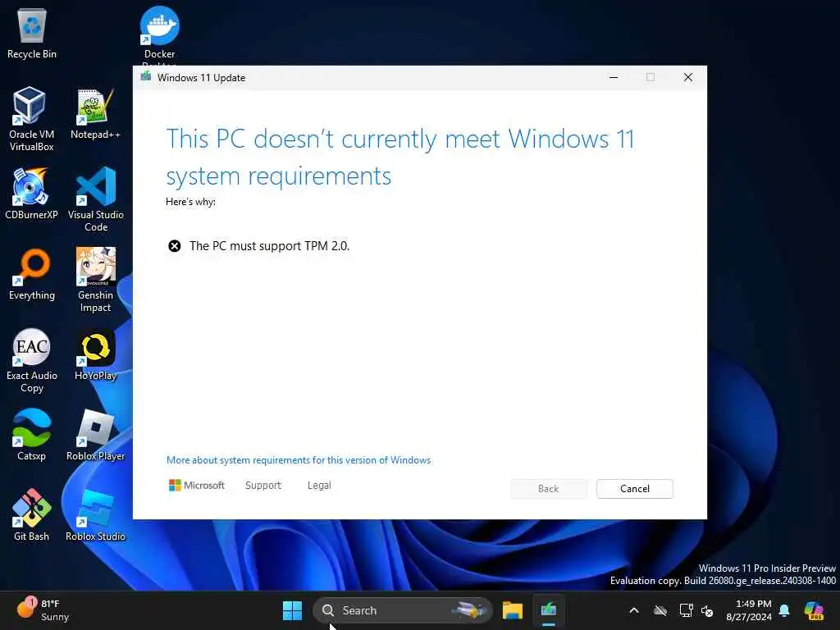Screen dimensions: 840x630
Task: Click the Genshin Impact icon
Action: [95, 280]
